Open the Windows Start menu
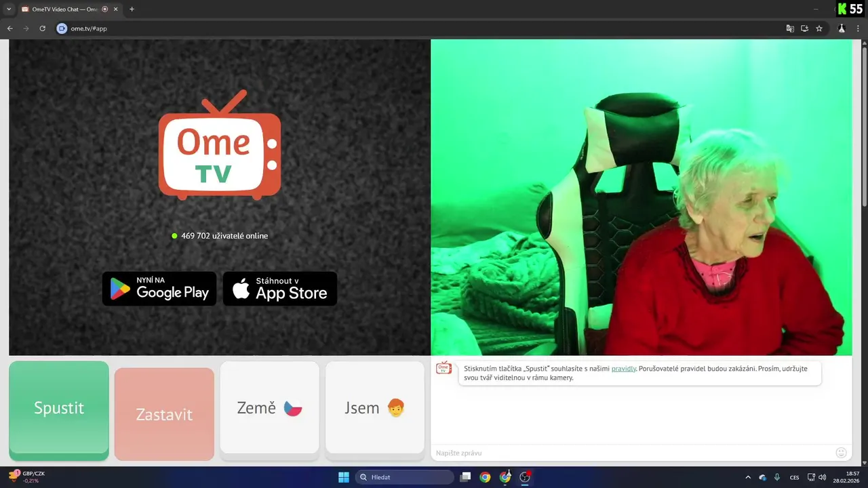Viewport: 868px width, 488px height. 344,477
